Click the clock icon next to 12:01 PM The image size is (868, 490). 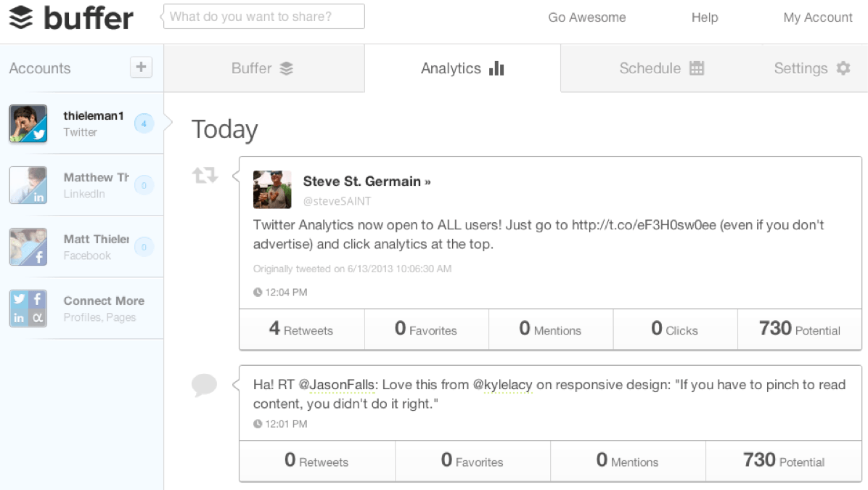(258, 424)
